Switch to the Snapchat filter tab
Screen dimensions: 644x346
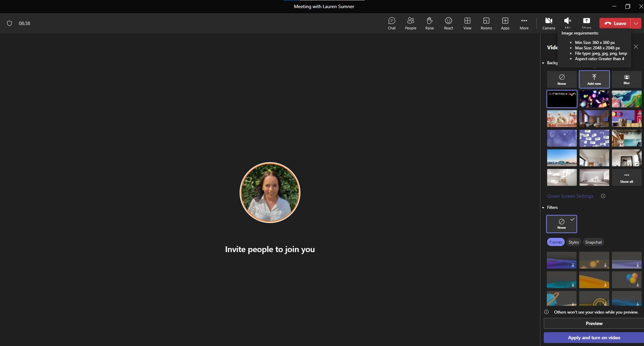click(x=593, y=242)
